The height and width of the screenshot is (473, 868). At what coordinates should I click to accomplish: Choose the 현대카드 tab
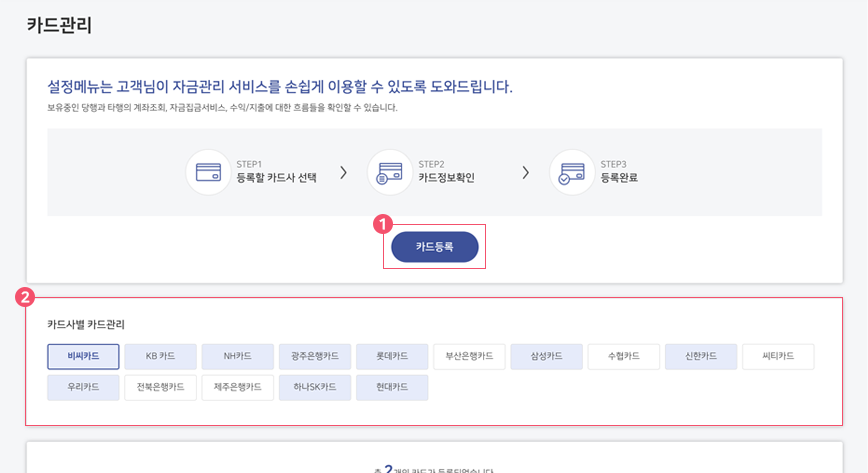(392, 387)
